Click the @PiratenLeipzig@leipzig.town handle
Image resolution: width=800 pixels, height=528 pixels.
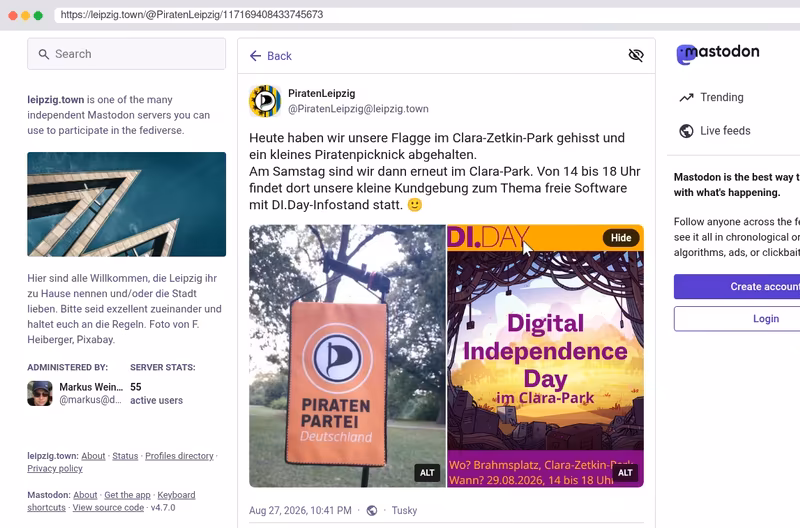pyautogui.click(x=358, y=109)
